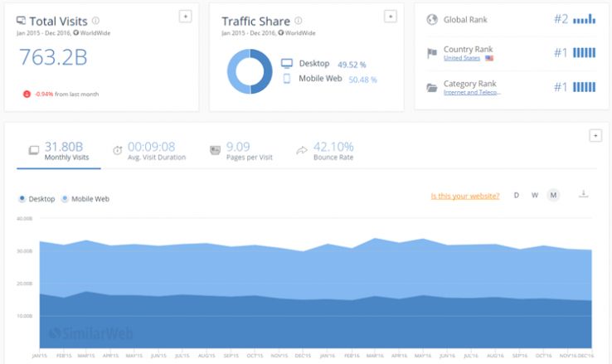Expand the engagement chart panel plus button
Screen dimensions: 612x364
(x=594, y=135)
